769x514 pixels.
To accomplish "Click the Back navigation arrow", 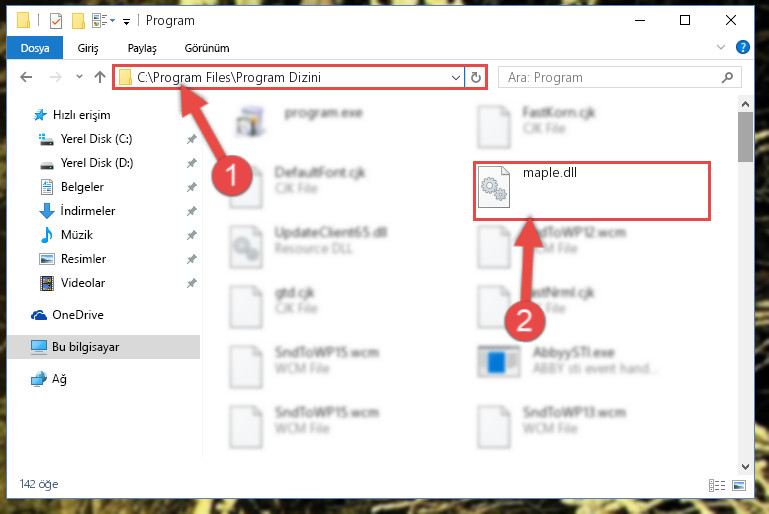I will click(26, 77).
